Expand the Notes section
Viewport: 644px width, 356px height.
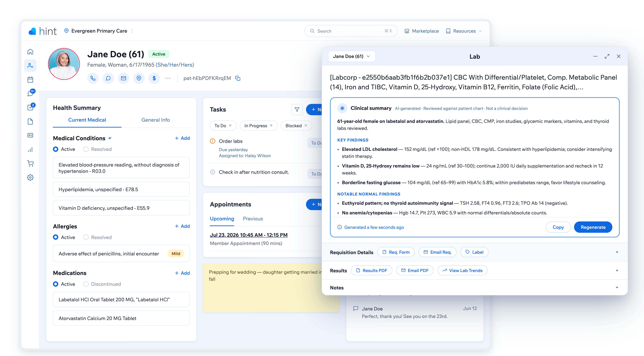pyautogui.click(x=617, y=287)
